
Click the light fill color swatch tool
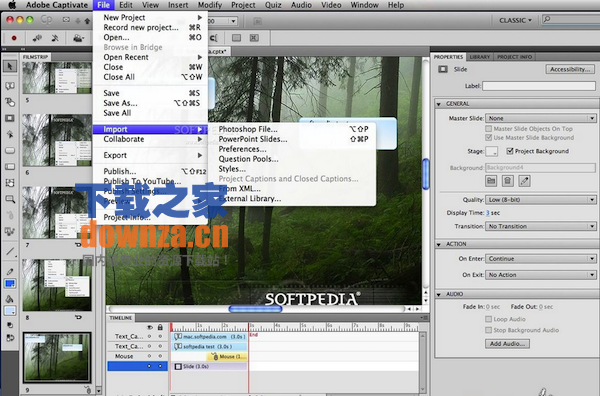[x=10, y=311]
